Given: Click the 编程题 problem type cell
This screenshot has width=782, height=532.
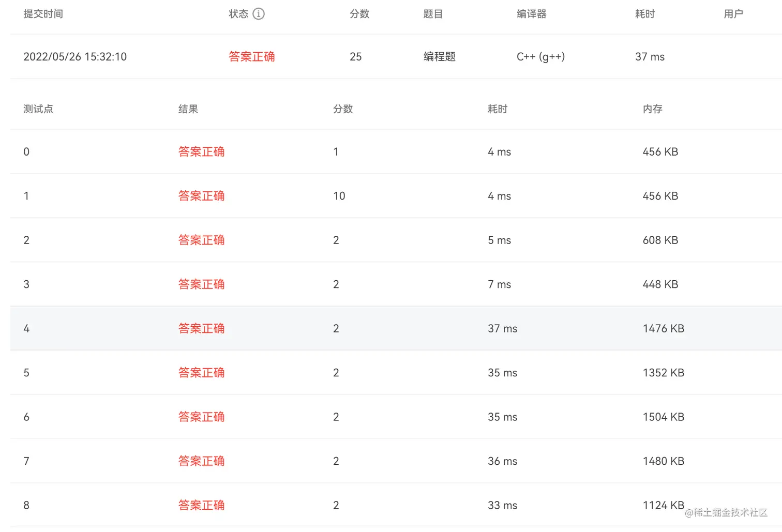Looking at the screenshot, I should point(439,56).
